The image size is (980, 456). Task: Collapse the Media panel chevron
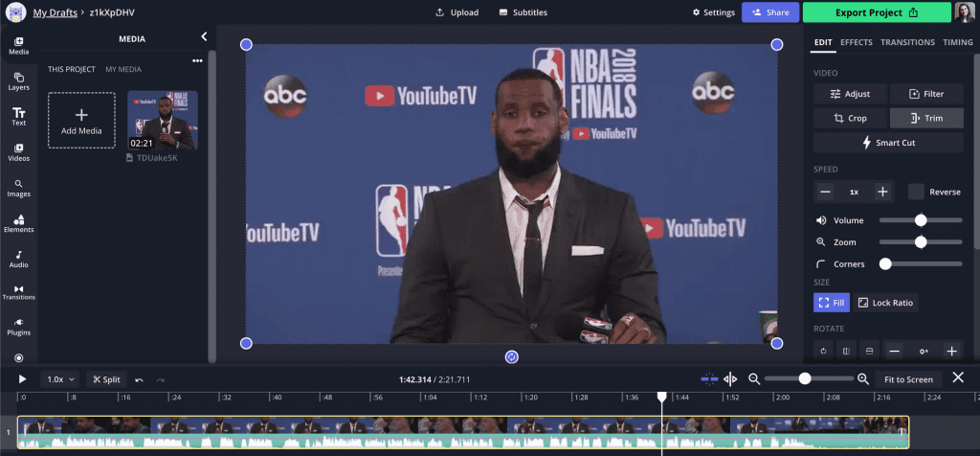click(204, 37)
